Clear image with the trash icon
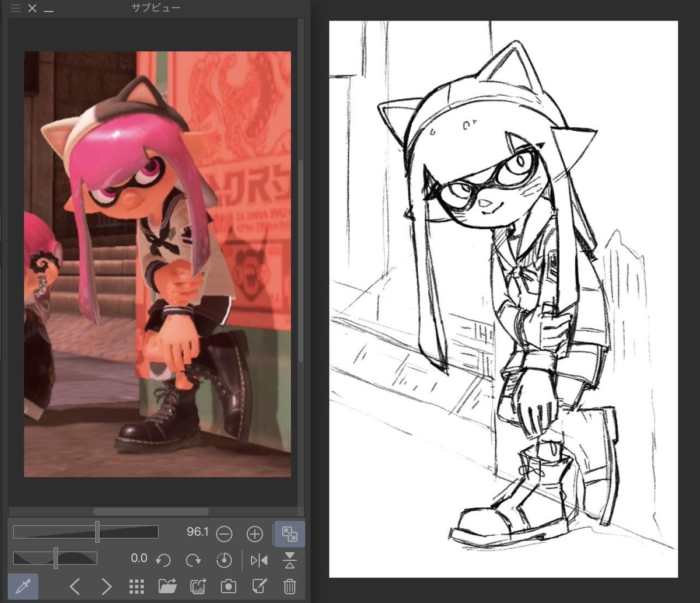This screenshot has height=603, width=700. pyautogui.click(x=290, y=587)
